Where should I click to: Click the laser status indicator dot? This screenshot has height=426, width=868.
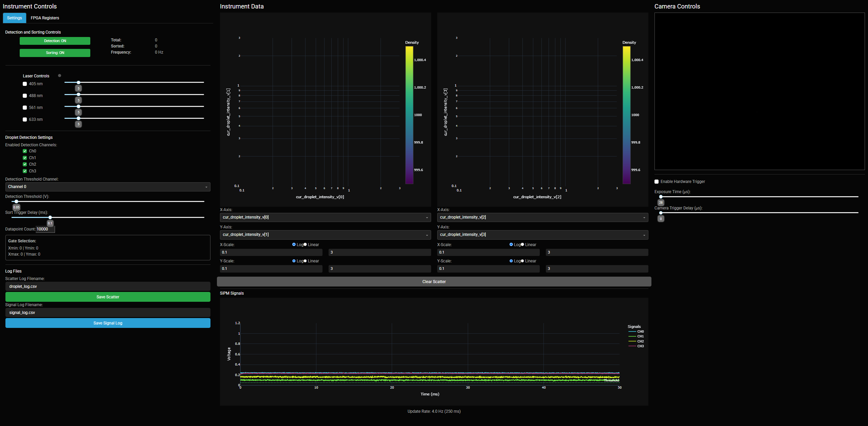click(59, 76)
